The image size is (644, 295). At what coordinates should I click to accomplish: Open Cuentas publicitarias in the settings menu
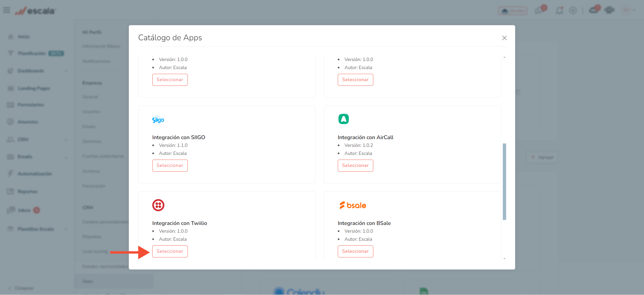click(103, 156)
